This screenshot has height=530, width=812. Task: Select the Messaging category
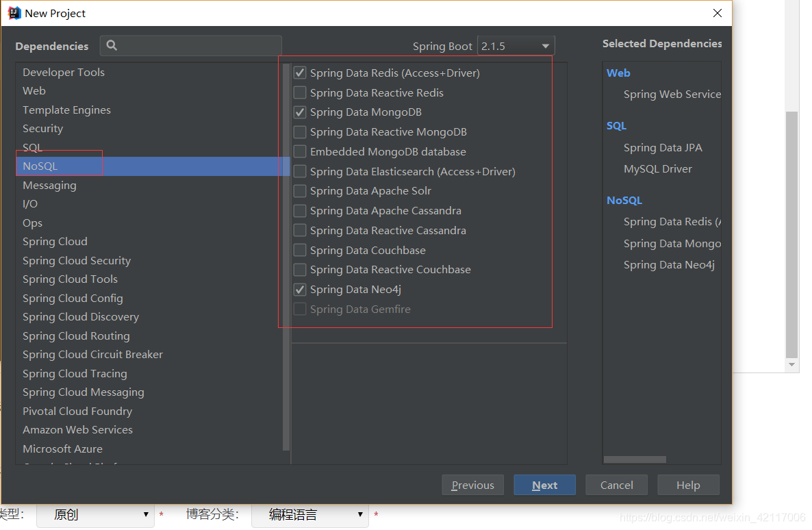point(50,185)
